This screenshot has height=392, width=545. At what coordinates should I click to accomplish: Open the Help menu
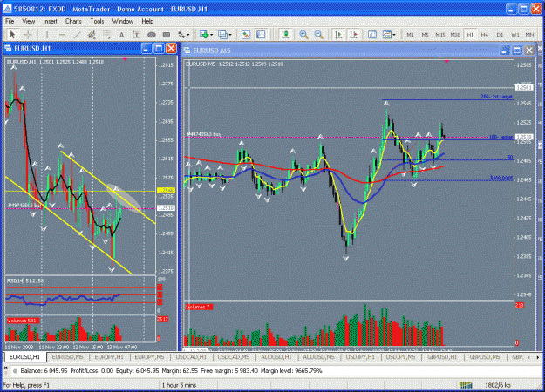pyautogui.click(x=147, y=21)
